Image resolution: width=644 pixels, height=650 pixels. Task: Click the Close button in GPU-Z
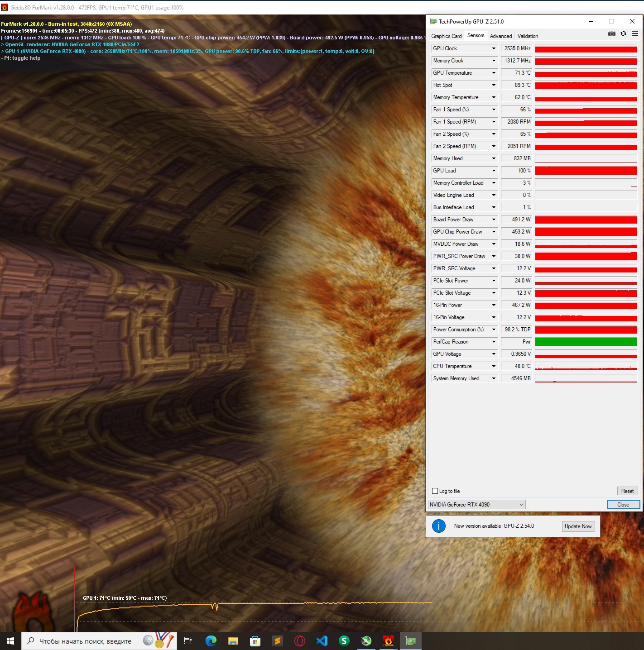(x=623, y=505)
